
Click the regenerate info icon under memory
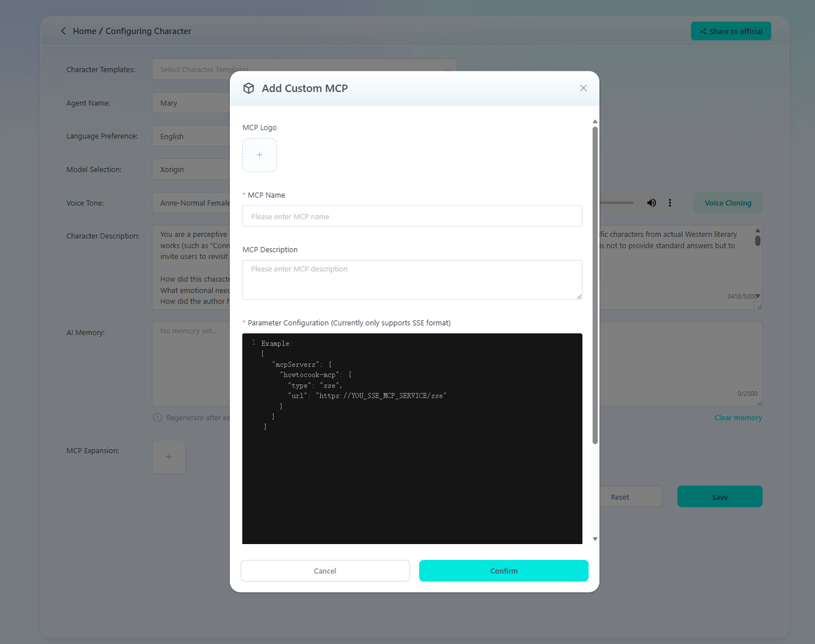pos(157,418)
